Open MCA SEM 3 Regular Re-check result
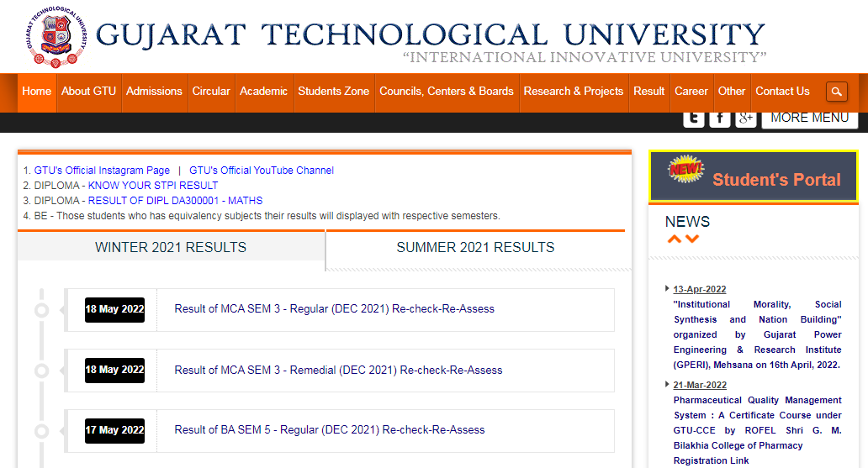Image resolution: width=868 pixels, height=468 pixels. coord(335,308)
